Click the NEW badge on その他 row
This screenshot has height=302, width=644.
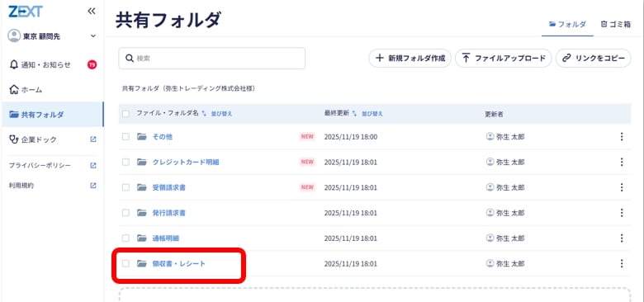pos(307,137)
